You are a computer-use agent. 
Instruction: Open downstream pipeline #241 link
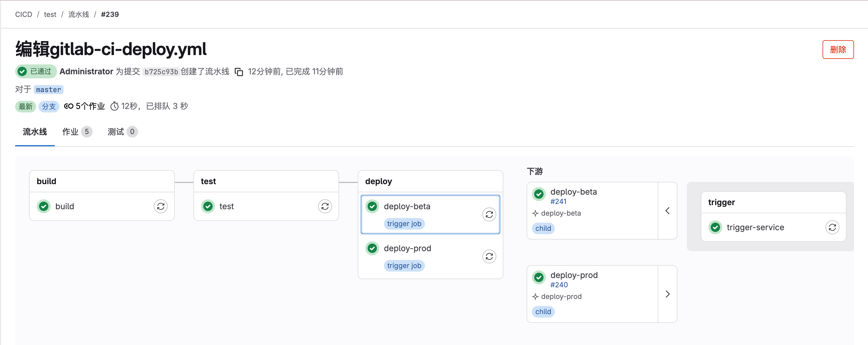coord(558,201)
